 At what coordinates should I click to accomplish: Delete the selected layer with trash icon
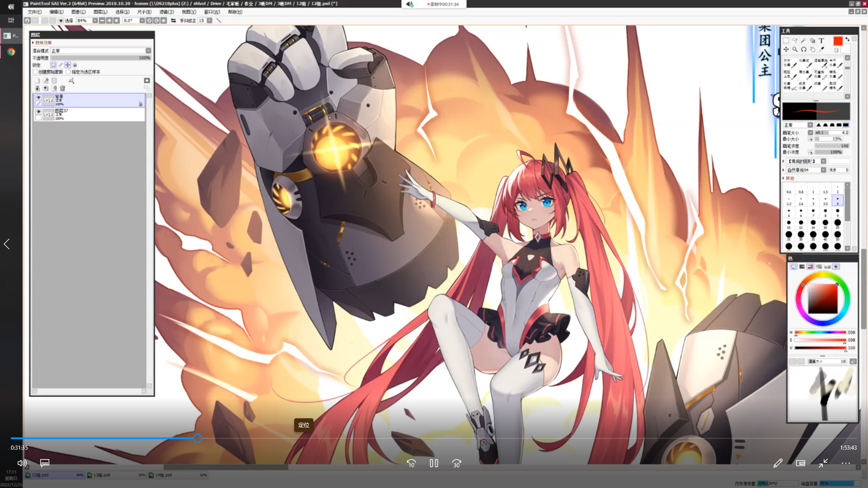(x=62, y=88)
